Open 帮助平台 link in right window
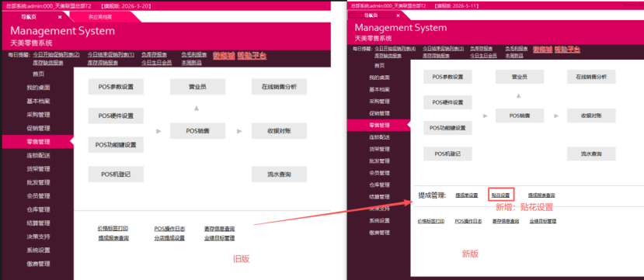This screenshot has height=280, width=644. click(568, 49)
